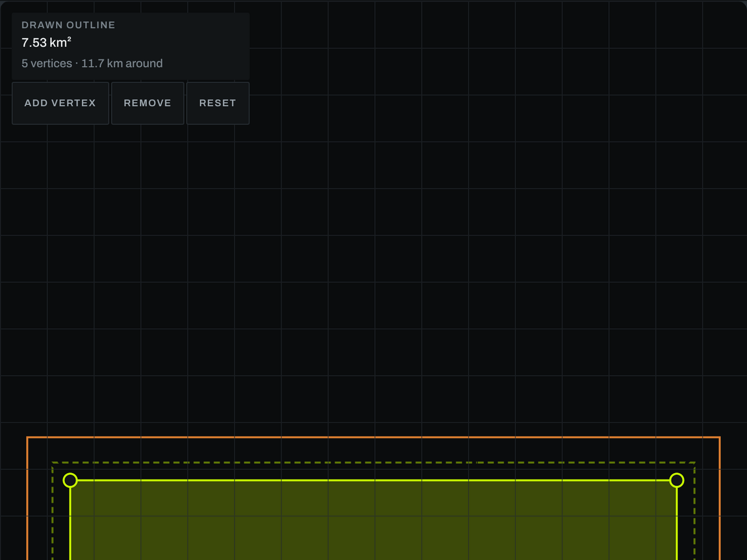Click the 7.53 km² area value
Screen dimensions: 747x560
point(47,43)
